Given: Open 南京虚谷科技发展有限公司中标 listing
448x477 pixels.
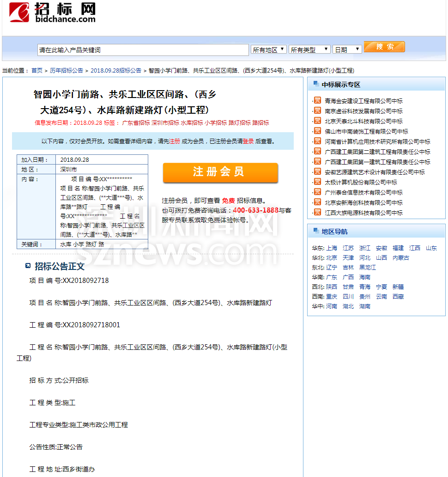Looking at the screenshot, I should (363, 111).
